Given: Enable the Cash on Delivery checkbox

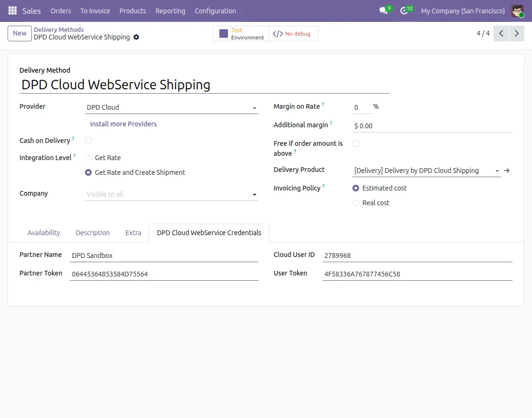Looking at the screenshot, I should click(88, 141).
